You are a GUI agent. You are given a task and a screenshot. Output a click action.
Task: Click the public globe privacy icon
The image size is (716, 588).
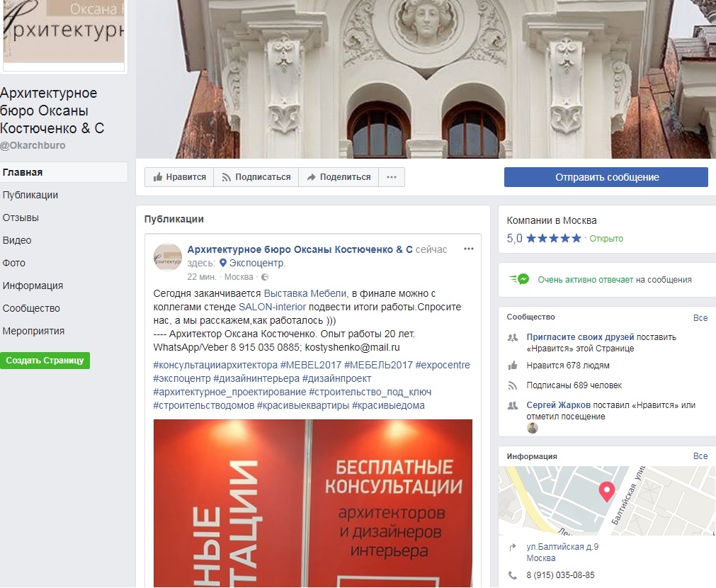tap(265, 277)
